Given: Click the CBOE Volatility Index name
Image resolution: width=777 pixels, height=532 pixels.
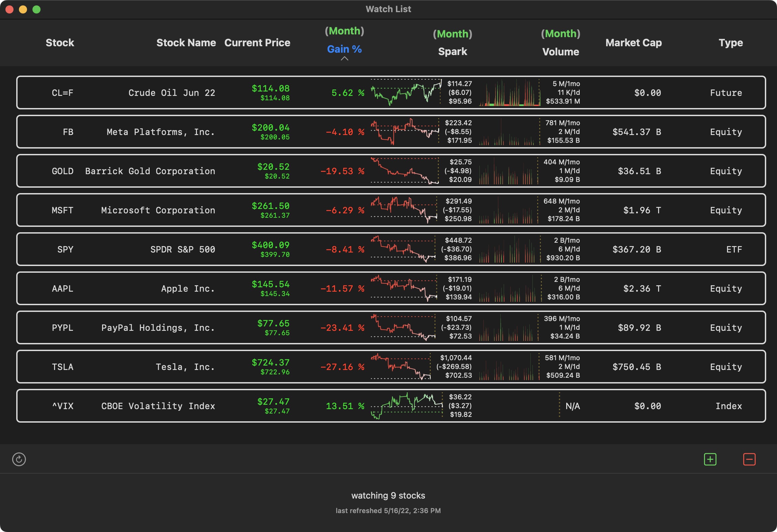Looking at the screenshot, I should pos(158,406).
